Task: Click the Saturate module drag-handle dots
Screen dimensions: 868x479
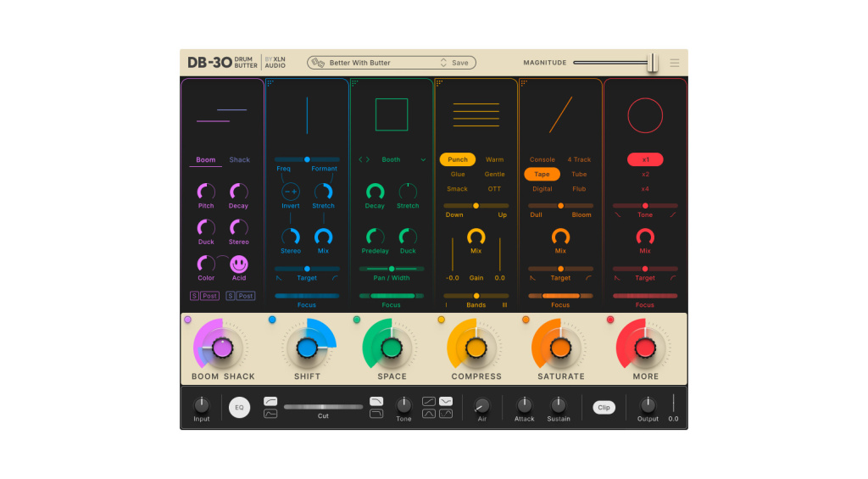Action: click(x=524, y=83)
